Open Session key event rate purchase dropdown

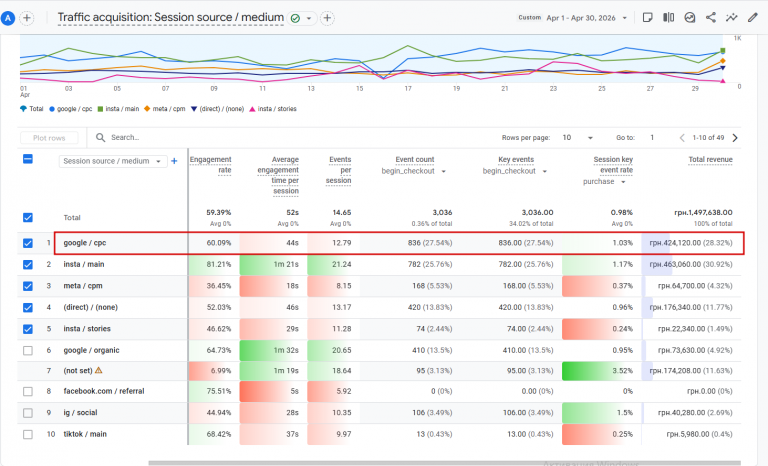[x=604, y=182]
